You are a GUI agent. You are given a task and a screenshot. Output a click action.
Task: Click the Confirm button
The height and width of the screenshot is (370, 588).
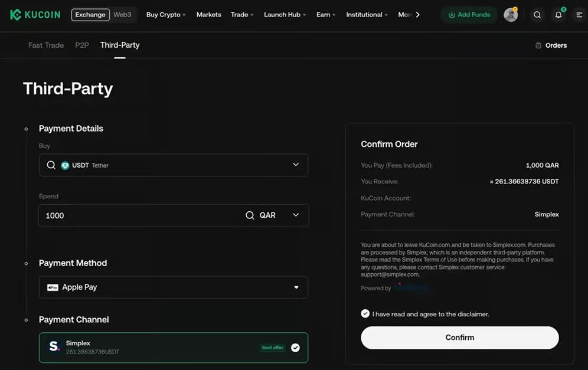460,338
